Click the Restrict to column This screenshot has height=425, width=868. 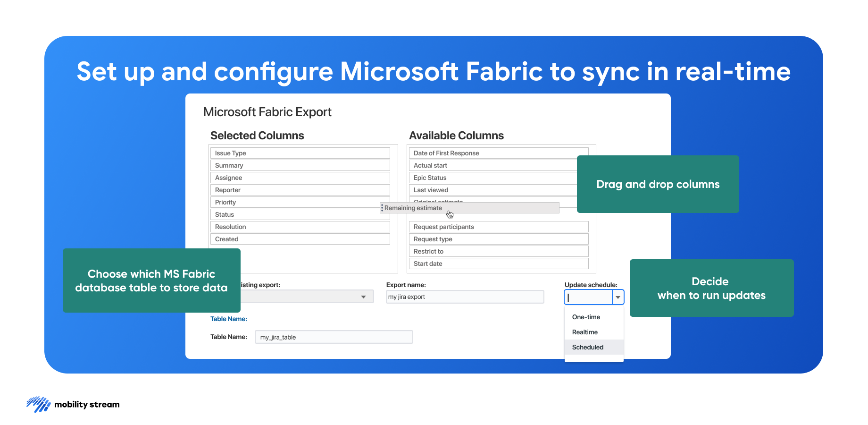(x=499, y=251)
